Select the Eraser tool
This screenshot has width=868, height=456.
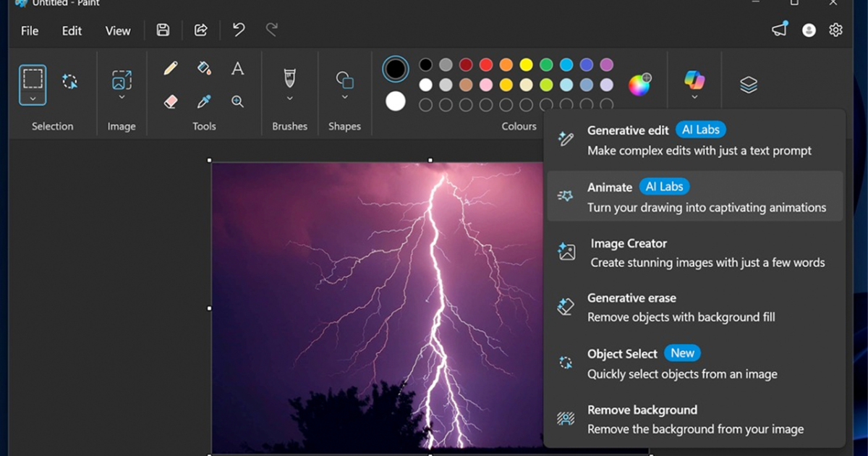171,101
